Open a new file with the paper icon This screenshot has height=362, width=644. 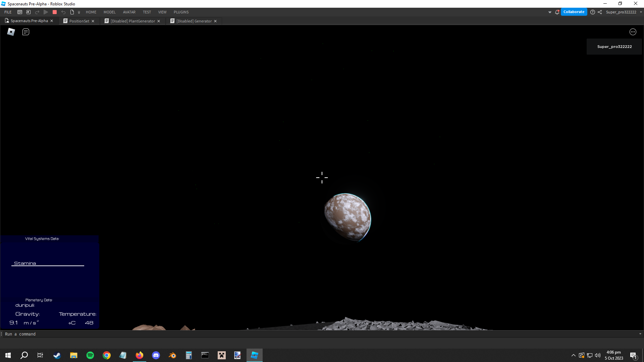[x=72, y=12]
